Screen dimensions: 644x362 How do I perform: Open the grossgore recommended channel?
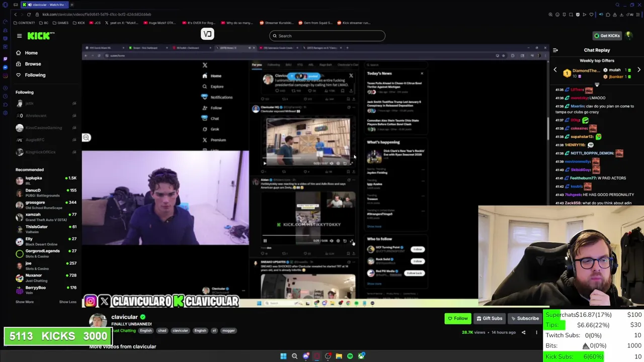[45, 205]
